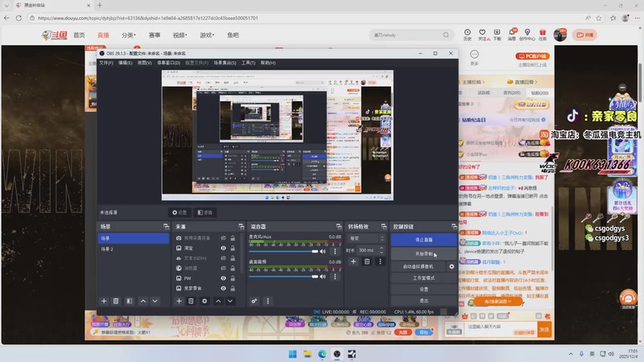The height and width of the screenshot is (362, 644).
Task: Hide the 亲家零食 source
Action: click(x=223, y=288)
